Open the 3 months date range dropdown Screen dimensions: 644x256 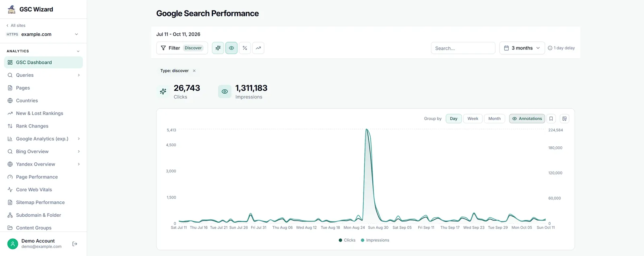pyautogui.click(x=522, y=48)
